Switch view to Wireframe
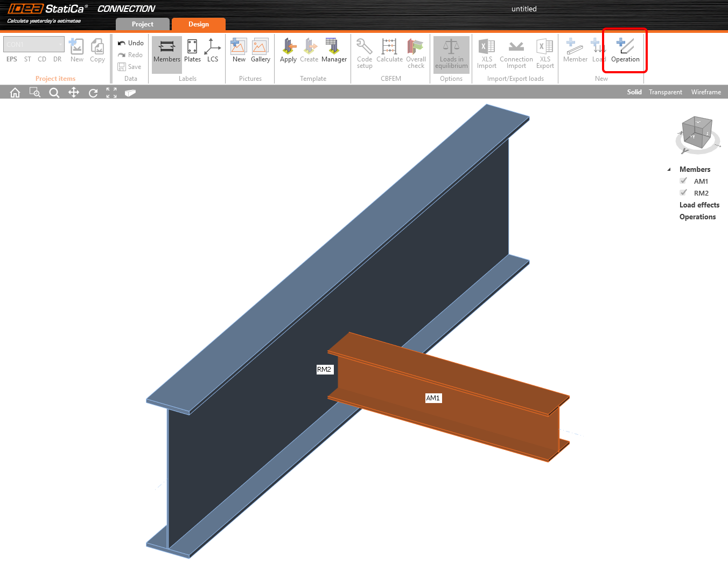The width and height of the screenshot is (728, 562). tap(706, 92)
